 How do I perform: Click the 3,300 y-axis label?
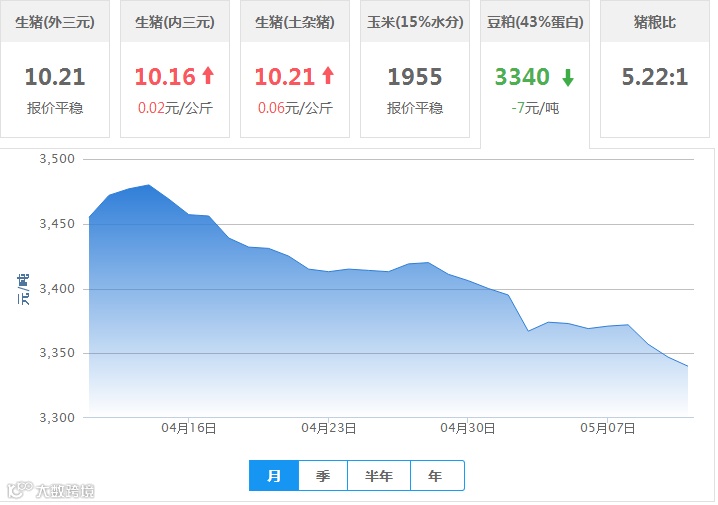point(57,418)
